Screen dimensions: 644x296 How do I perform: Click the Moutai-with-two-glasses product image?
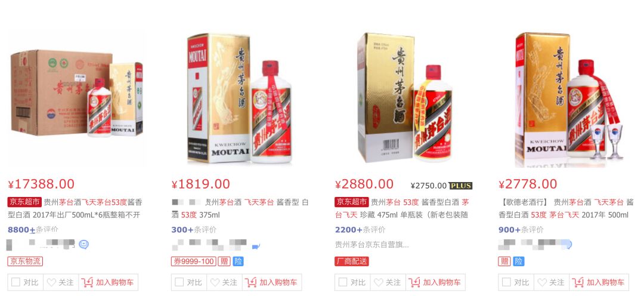click(x=569, y=98)
